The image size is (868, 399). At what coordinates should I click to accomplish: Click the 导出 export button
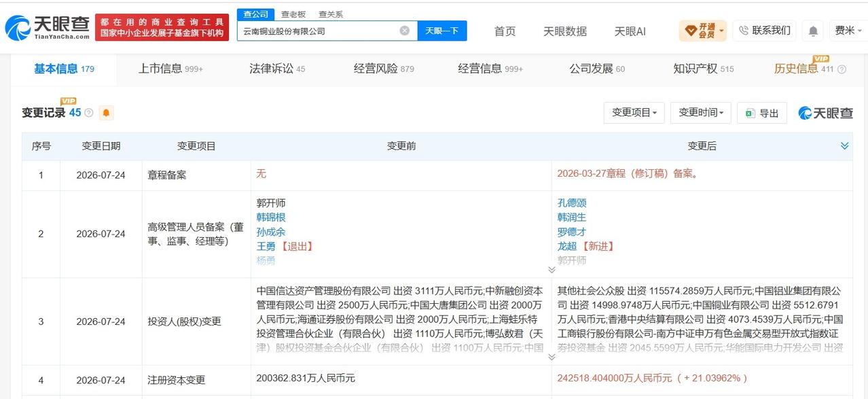coord(762,113)
